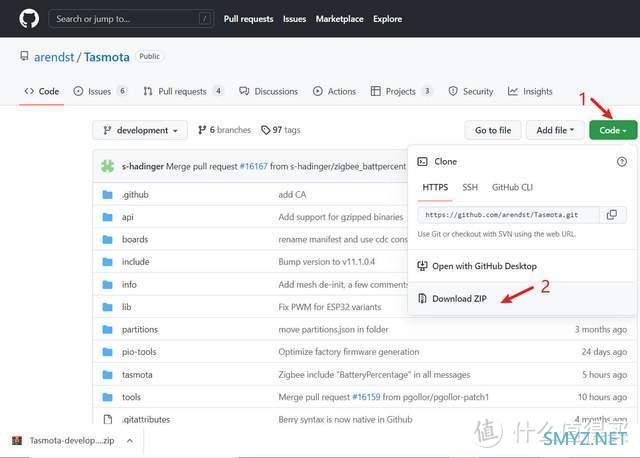Click the slash shortcut icon in search

pyautogui.click(x=204, y=19)
